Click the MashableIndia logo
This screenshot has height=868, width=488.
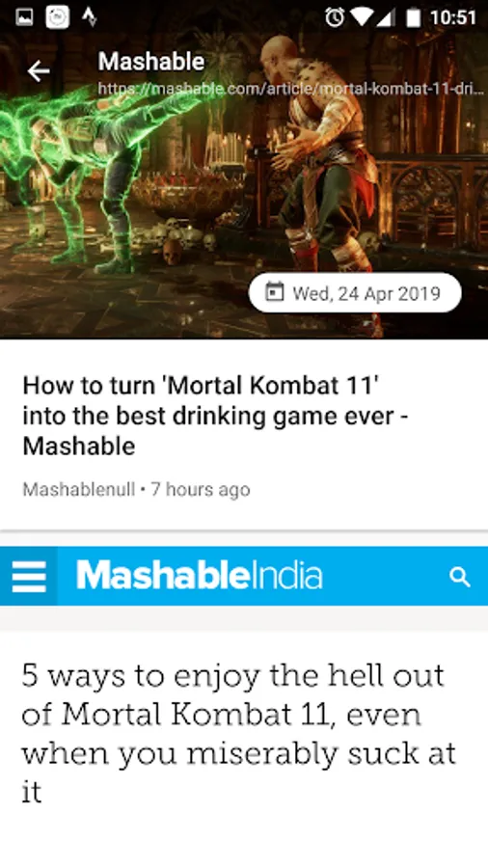(x=200, y=576)
